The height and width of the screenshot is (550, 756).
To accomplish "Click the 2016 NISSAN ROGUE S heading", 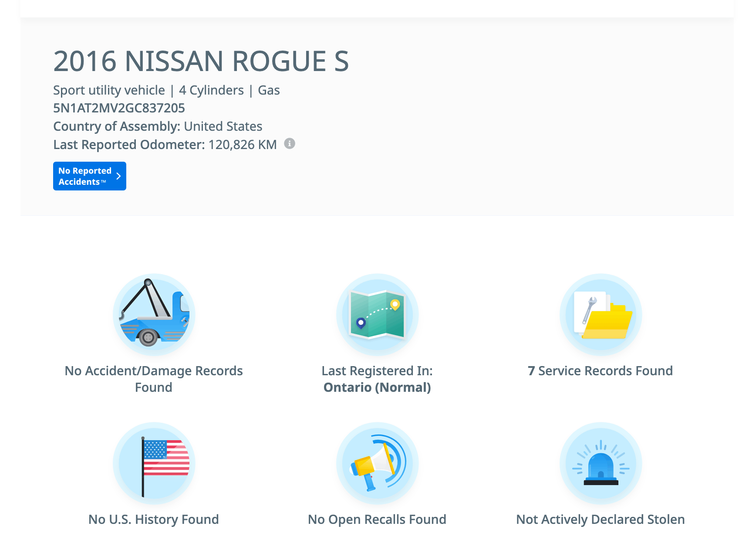I will (201, 61).
